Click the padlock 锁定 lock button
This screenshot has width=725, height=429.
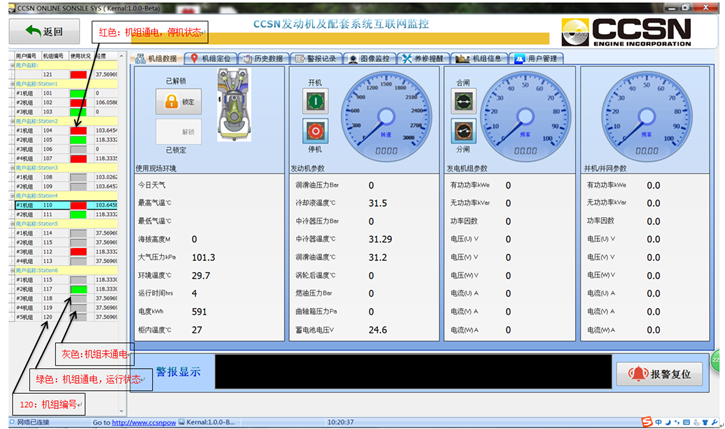[178, 101]
